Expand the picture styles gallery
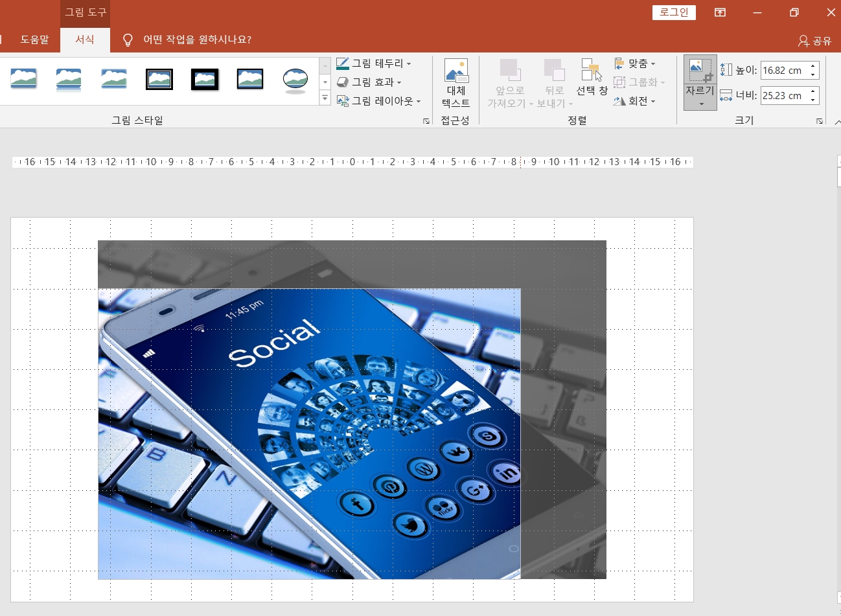Screen dimensions: 841x616 click(325, 98)
